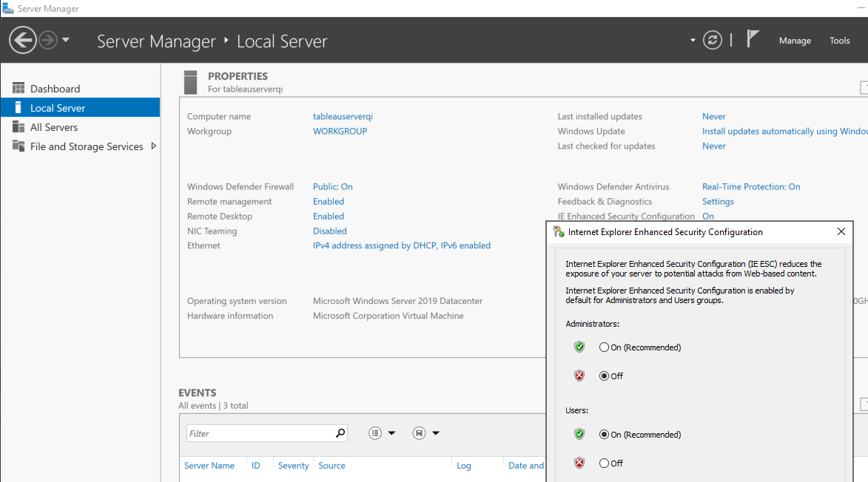868x482 pixels.
Task: Click Last installed updates Never link
Action: [x=713, y=116]
